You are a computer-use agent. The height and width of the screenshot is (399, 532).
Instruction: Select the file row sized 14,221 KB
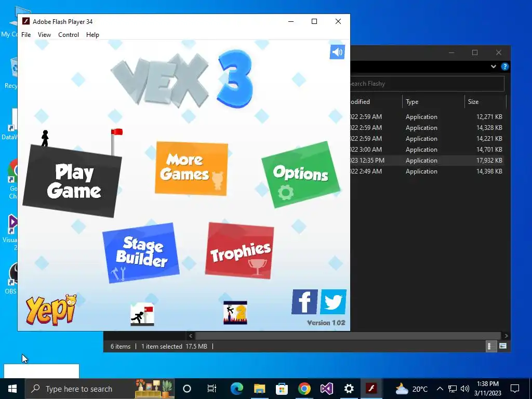point(427,138)
